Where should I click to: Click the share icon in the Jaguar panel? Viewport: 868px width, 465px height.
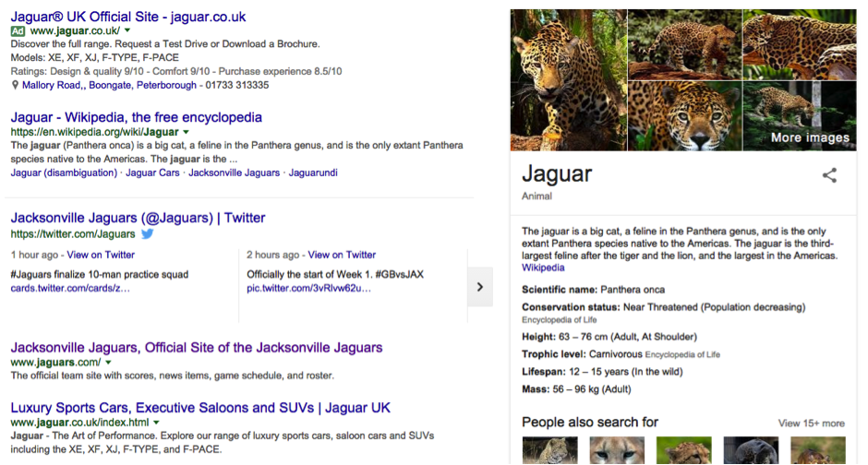tap(829, 176)
